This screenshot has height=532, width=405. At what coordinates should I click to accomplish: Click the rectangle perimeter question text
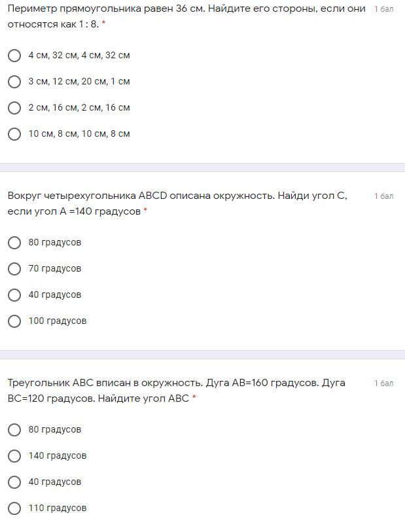point(186,16)
